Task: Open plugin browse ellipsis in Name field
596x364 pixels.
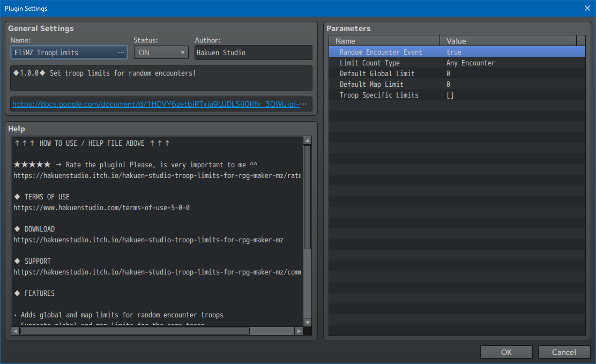Action: click(121, 53)
